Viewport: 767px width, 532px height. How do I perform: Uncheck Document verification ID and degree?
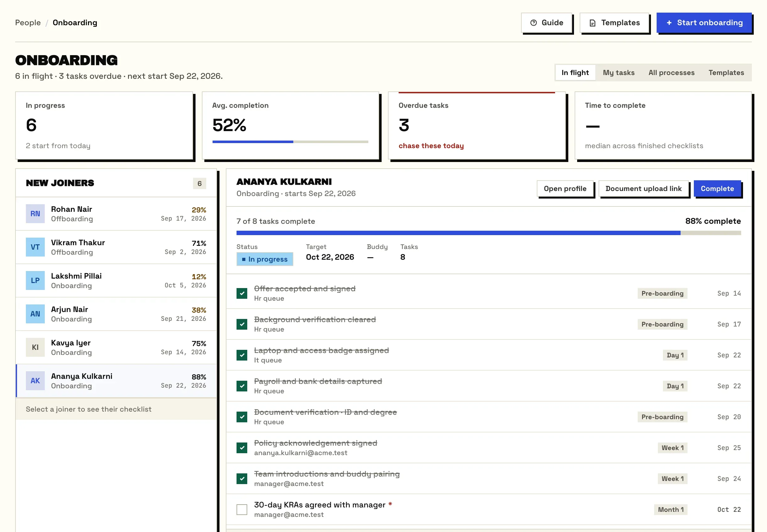tap(242, 417)
